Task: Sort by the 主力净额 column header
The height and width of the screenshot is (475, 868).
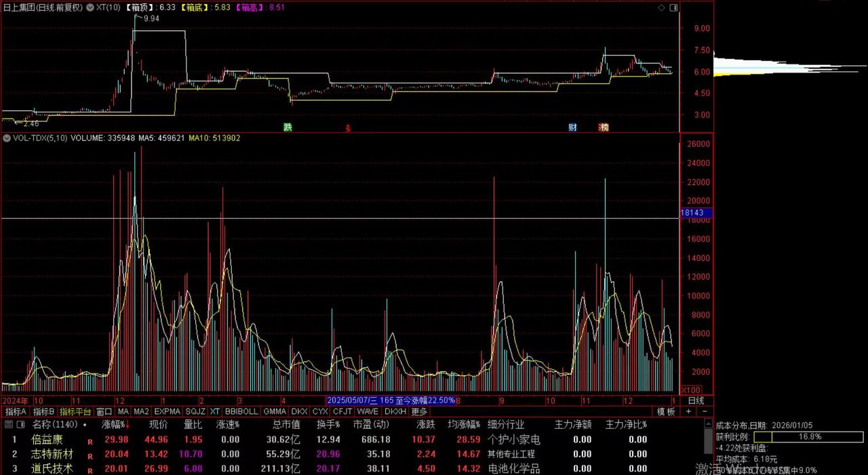Action: pyautogui.click(x=573, y=424)
